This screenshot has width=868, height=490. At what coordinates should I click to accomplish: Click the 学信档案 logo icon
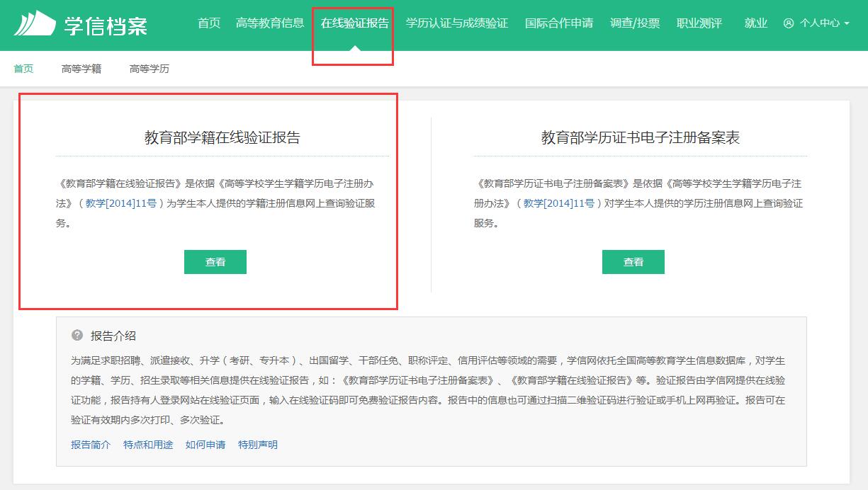(x=35, y=23)
